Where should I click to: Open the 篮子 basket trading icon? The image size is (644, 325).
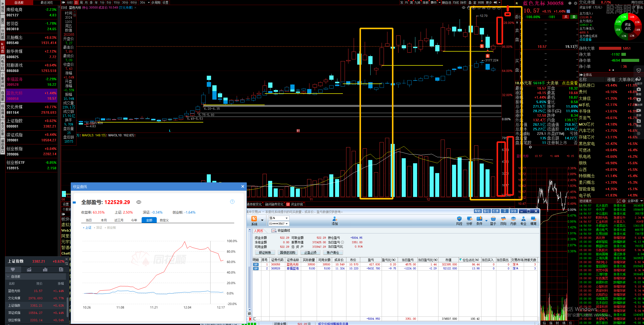[493, 219]
